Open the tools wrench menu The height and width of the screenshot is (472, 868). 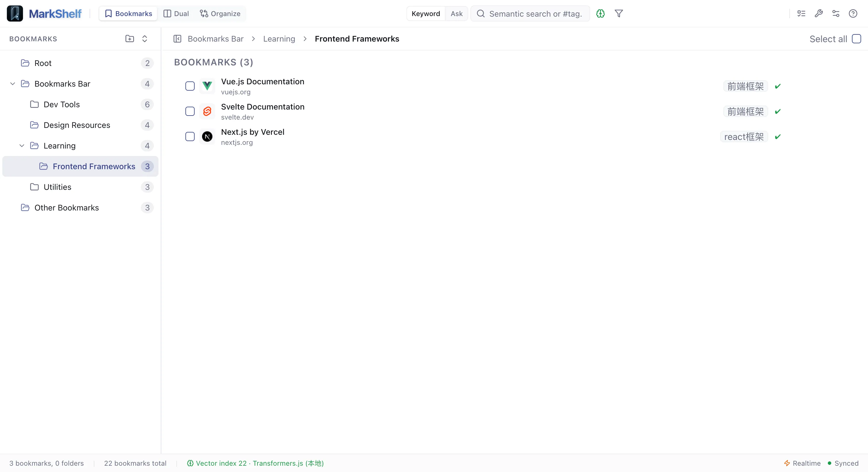click(819, 13)
